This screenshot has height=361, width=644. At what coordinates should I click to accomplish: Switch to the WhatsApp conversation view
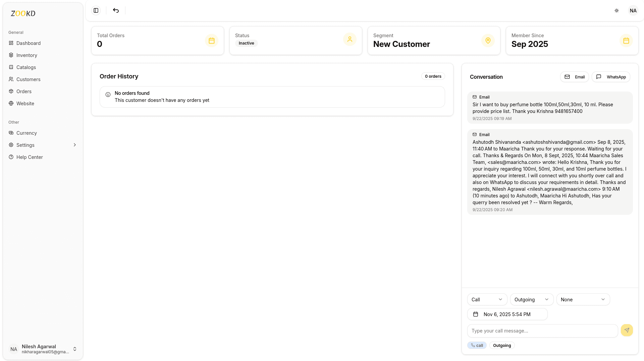point(611,77)
